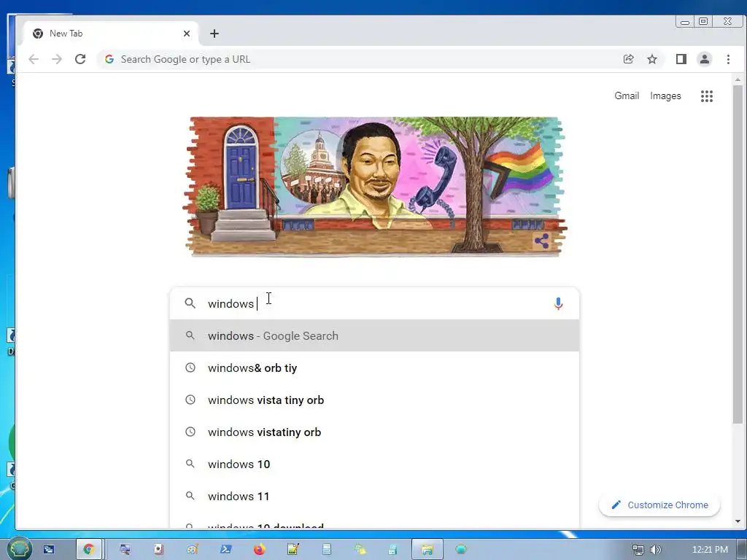Choose the 'windows 10' suggestion
This screenshot has width=747, height=560.
[x=374, y=464]
